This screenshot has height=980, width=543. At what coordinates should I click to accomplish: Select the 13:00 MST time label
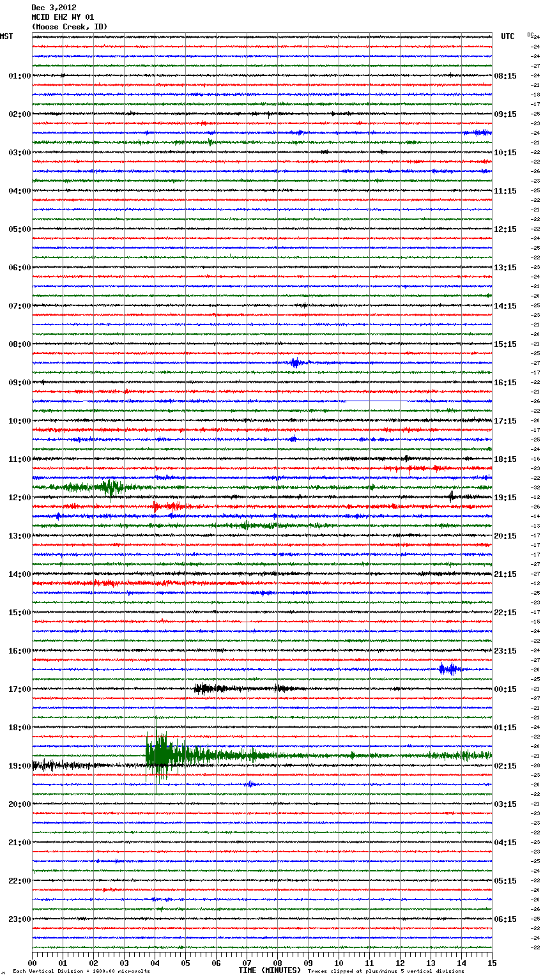[x=19, y=536]
